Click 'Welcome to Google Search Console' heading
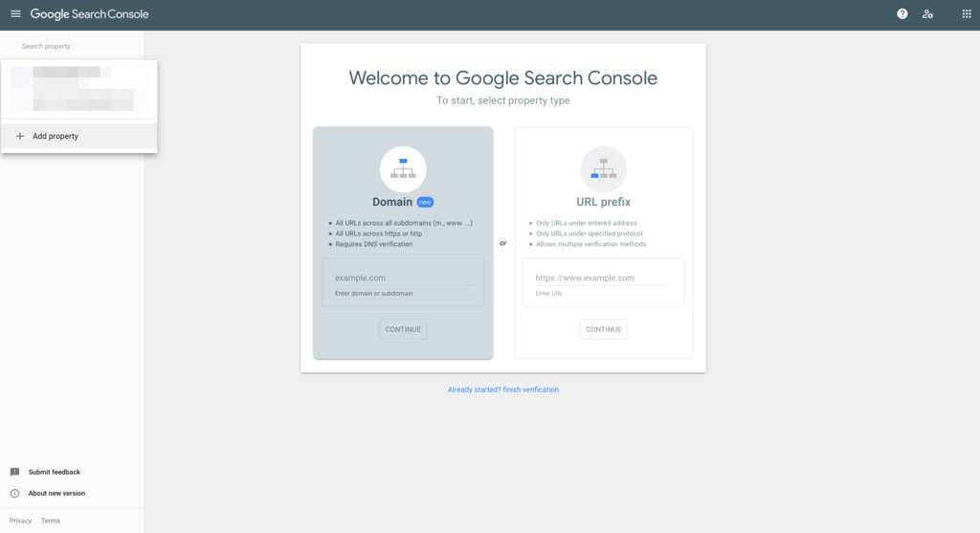The width and height of the screenshot is (980, 533). (x=503, y=78)
